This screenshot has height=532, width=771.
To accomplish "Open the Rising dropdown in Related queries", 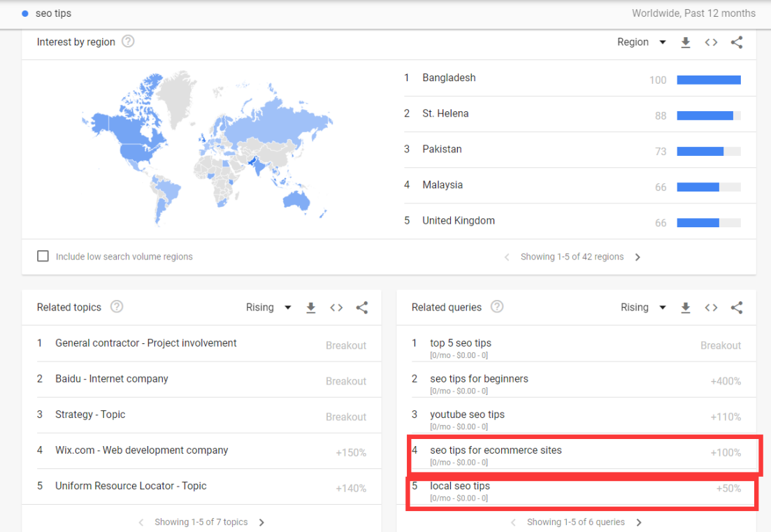I will point(643,308).
